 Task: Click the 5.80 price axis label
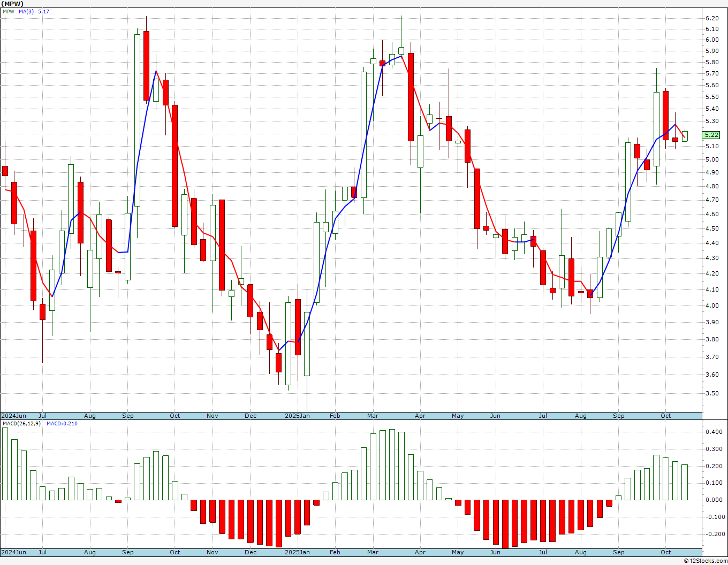click(712, 63)
